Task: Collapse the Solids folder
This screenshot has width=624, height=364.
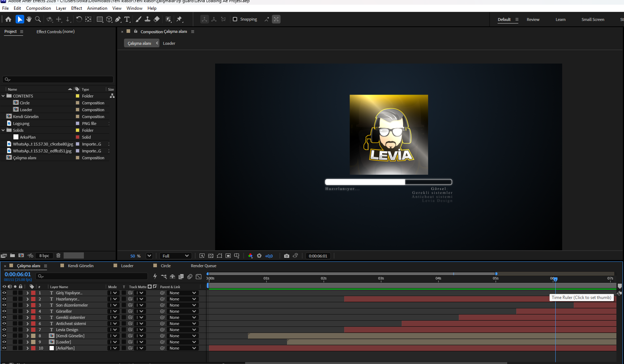Action: (x=3, y=130)
